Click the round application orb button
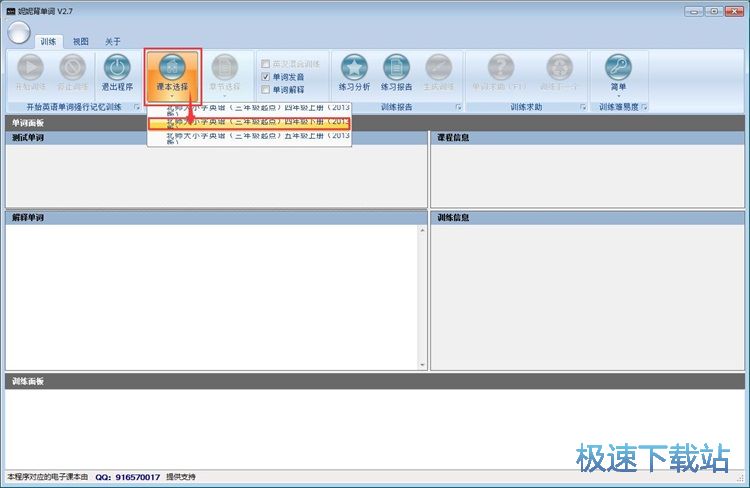The width and height of the screenshot is (750, 488). [19, 33]
